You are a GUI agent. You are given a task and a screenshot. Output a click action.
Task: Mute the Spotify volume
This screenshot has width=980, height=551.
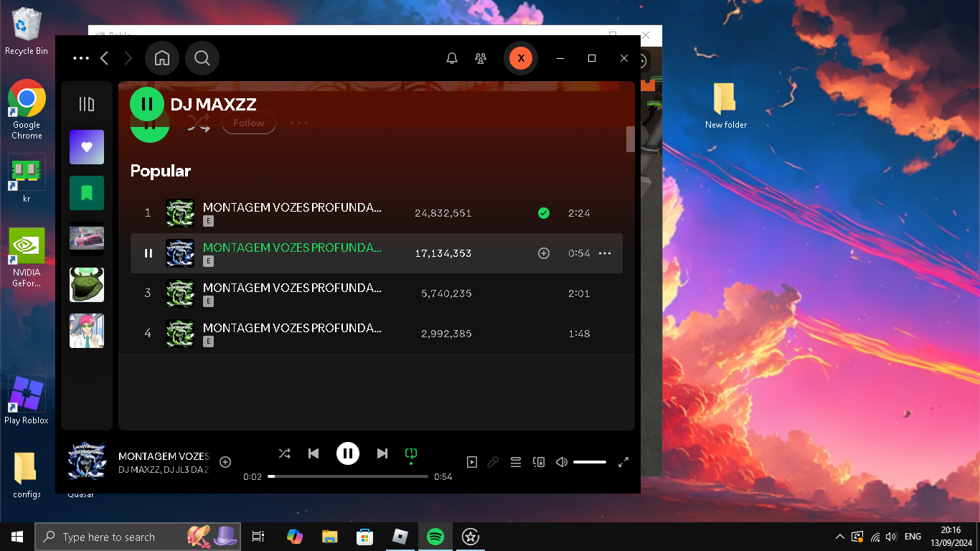point(562,462)
